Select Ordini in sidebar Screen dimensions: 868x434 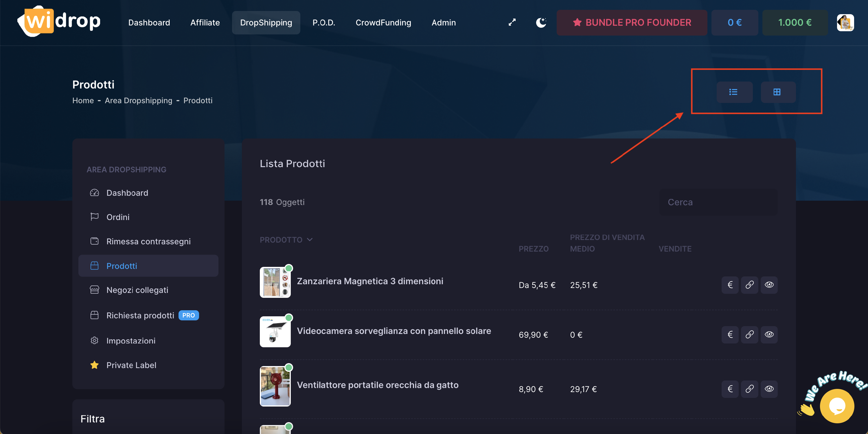coord(118,217)
